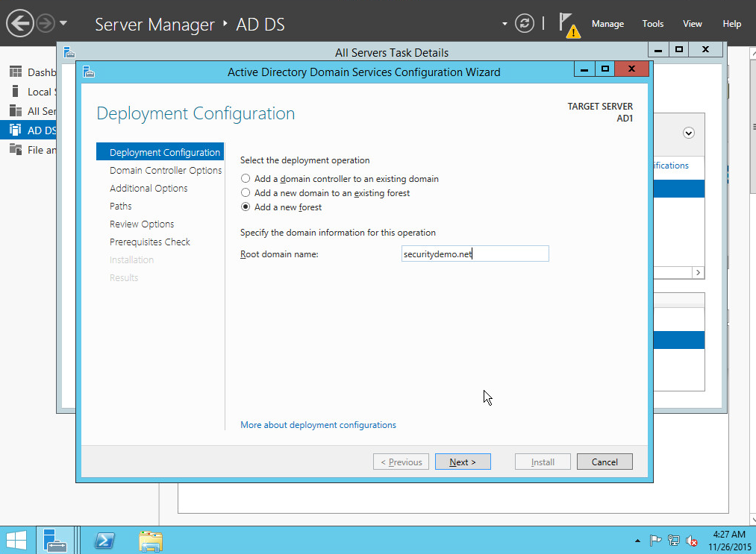Screen dimensions: 756x554
Task: Go to Deployment Configuration step
Action: pyautogui.click(x=160, y=152)
